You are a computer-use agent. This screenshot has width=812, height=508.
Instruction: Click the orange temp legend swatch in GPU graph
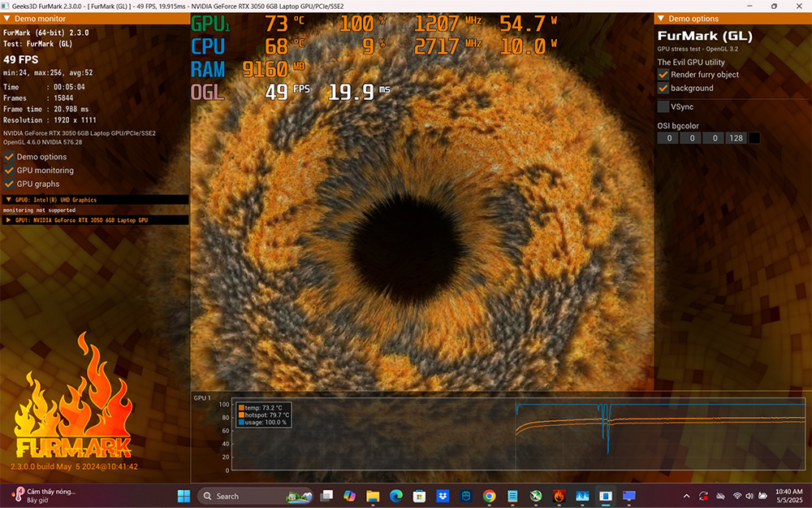click(x=241, y=408)
